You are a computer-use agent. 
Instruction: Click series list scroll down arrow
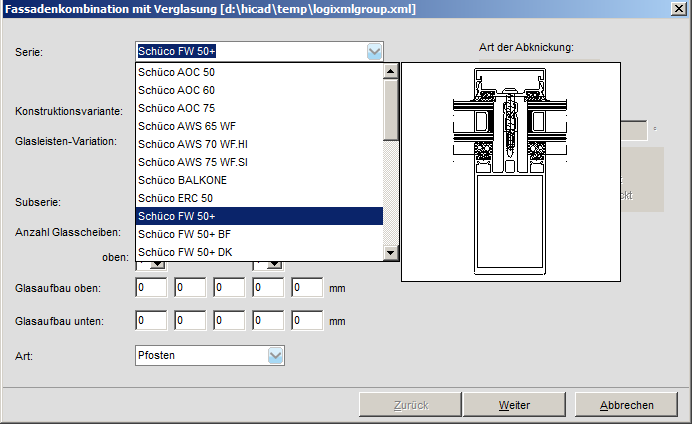[x=391, y=253]
